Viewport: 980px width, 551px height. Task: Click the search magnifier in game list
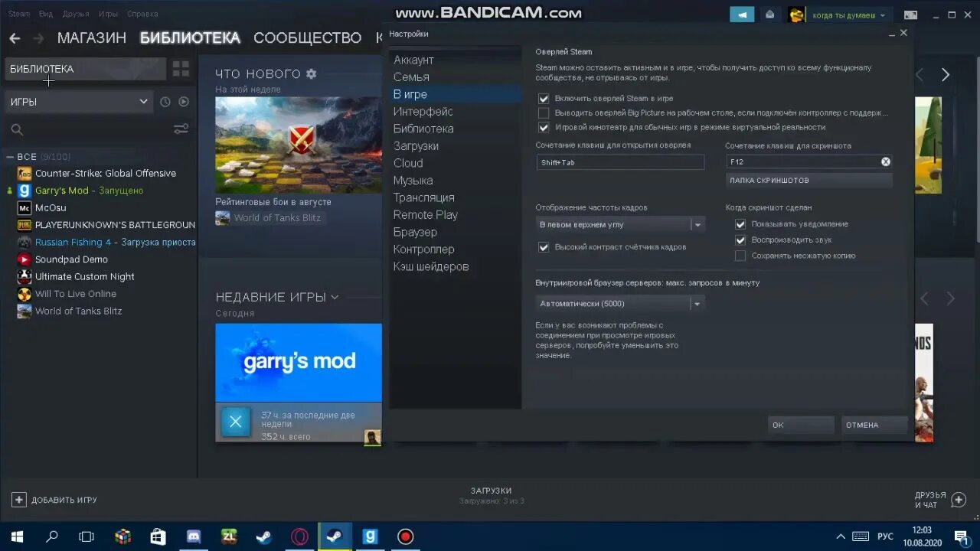coord(17,129)
